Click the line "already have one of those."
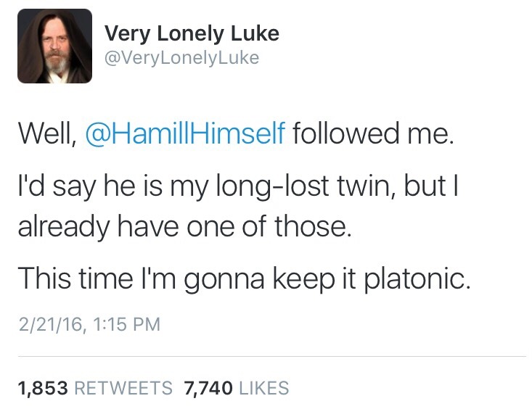532x417 pixels. [184, 225]
